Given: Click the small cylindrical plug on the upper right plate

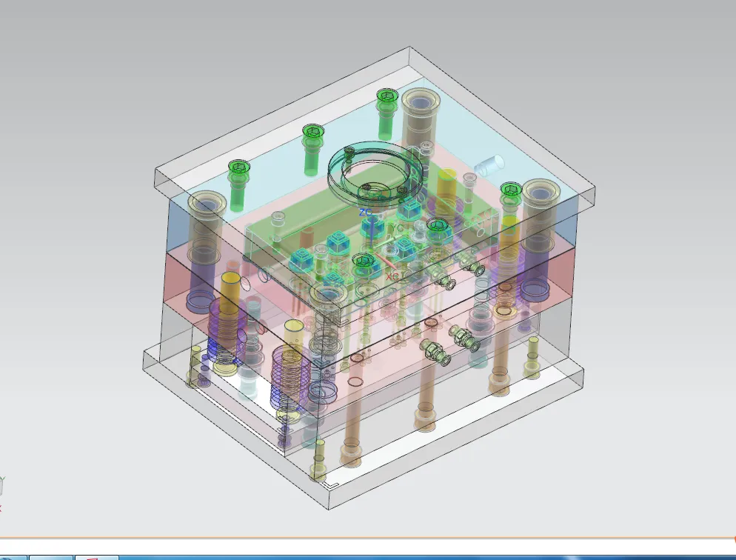Looking at the screenshot, I should (491, 164).
